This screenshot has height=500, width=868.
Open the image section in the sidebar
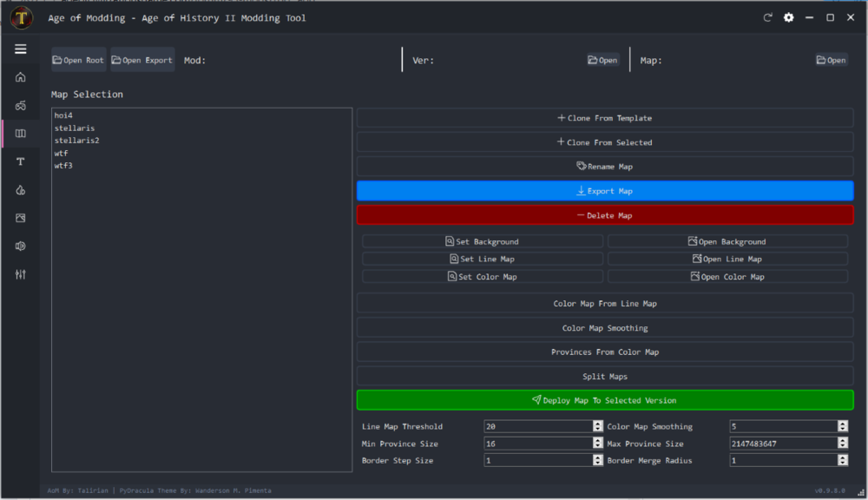point(21,218)
